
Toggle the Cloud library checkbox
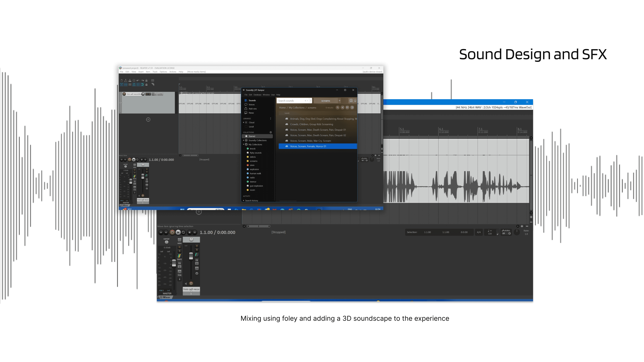point(246,122)
